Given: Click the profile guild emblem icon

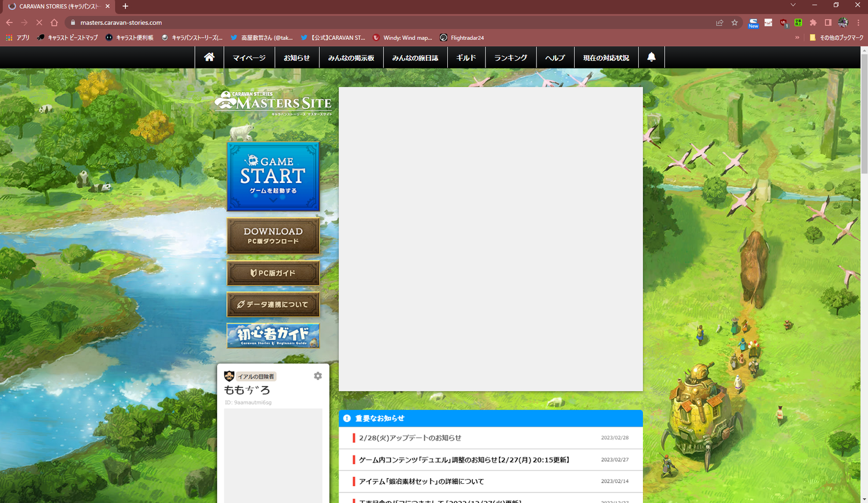Looking at the screenshot, I should point(229,376).
